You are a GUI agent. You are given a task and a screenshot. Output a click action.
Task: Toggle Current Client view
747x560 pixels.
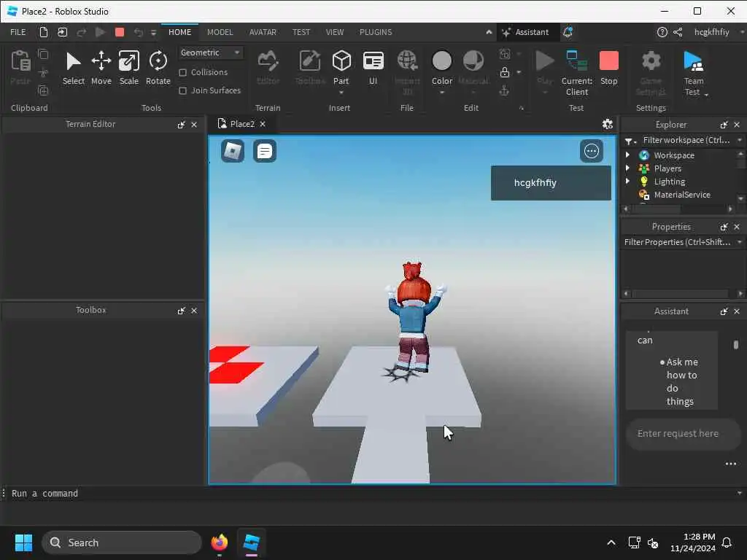[577, 73]
